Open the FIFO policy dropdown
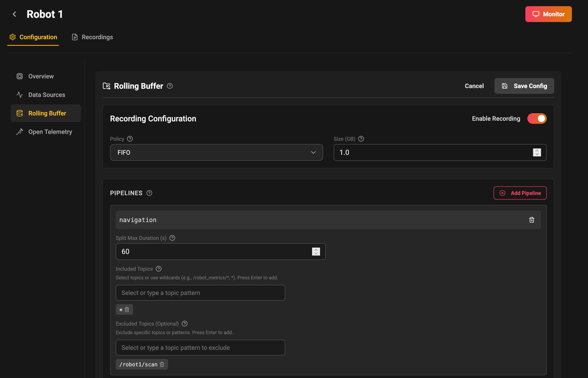This screenshot has height=378, width=588. [216, 152]
